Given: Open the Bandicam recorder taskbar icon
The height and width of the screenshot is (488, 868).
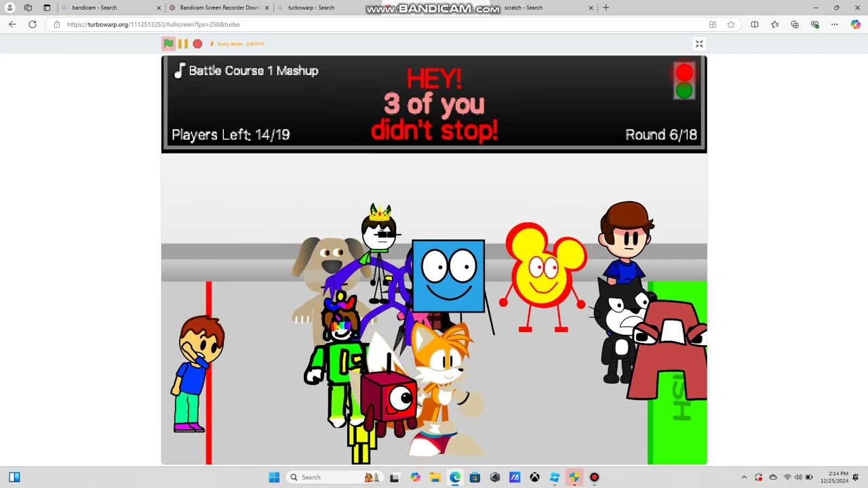Looking at the screenshot, I should tap(594, 477).
